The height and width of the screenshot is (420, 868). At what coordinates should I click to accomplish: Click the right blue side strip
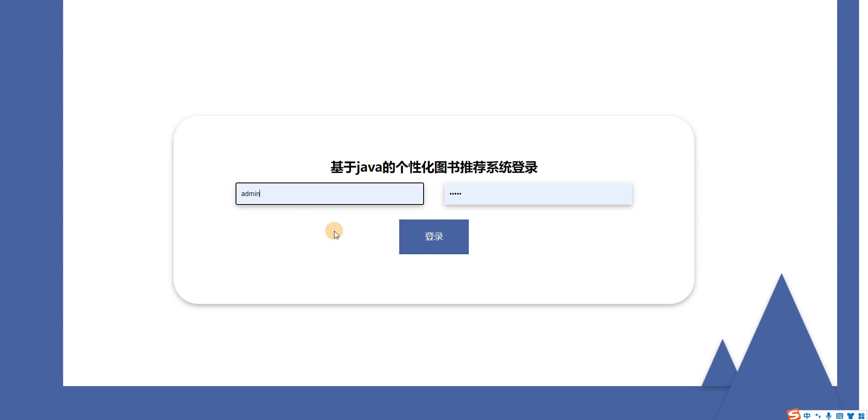click(848, 181)
